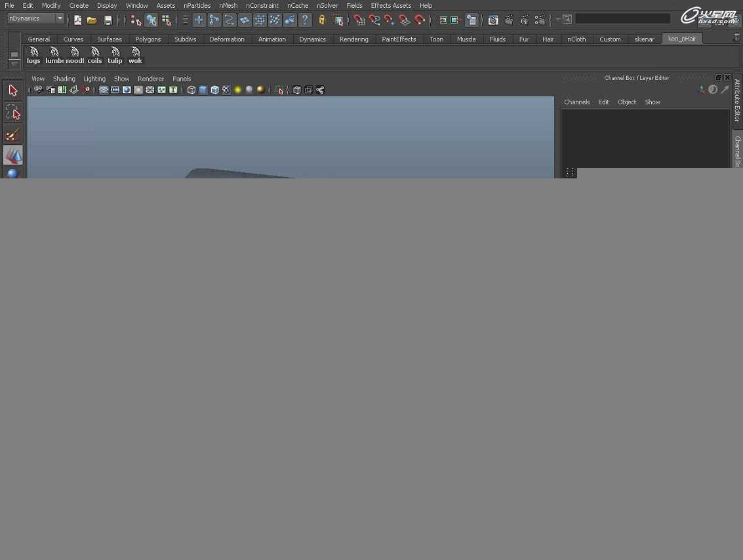The width and height of the screenshot is (743, 560).
Task: Click the tulip shelf button
Action: (x=115, y=56)
